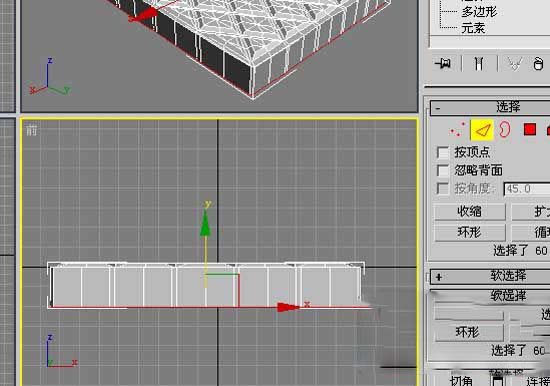Collapse the 选择 rollout via minus sign
This screenshot has width=550, height=386.
tap(438, 108)
